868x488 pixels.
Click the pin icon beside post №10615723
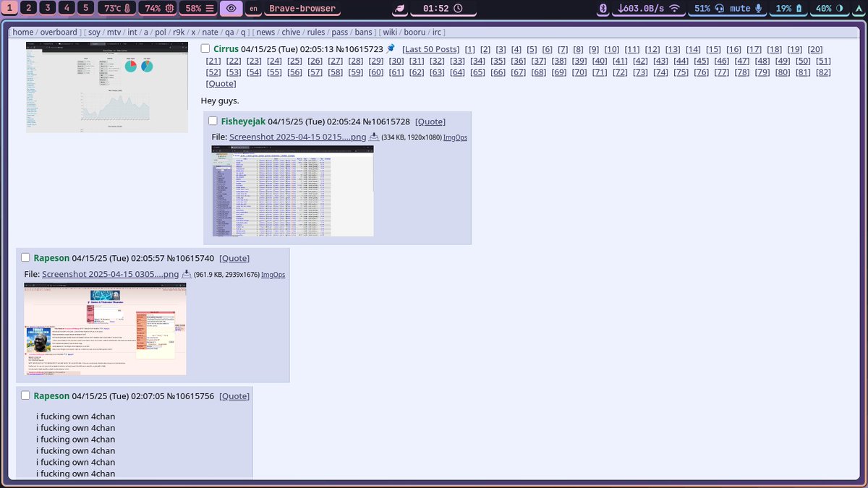pos(391,48)
